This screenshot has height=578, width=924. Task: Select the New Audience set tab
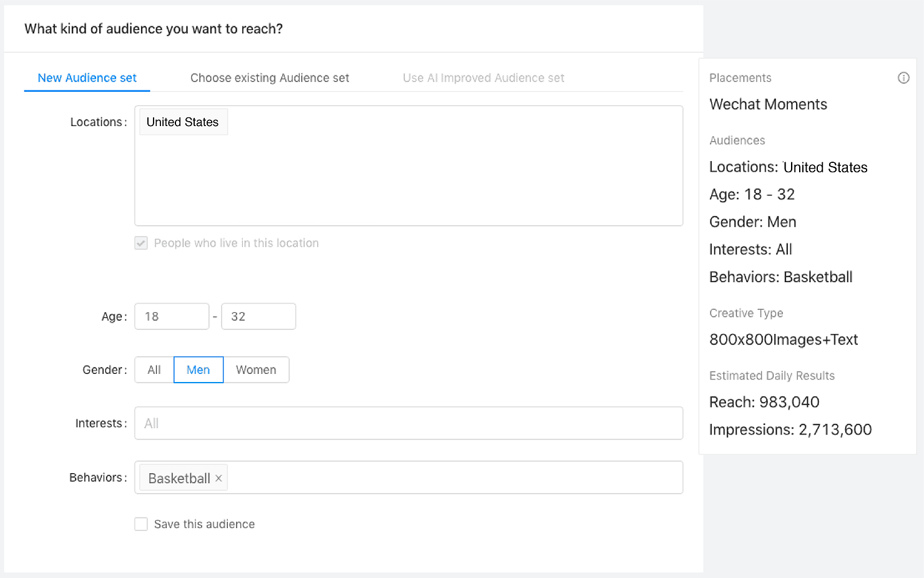tap(87, 77)
